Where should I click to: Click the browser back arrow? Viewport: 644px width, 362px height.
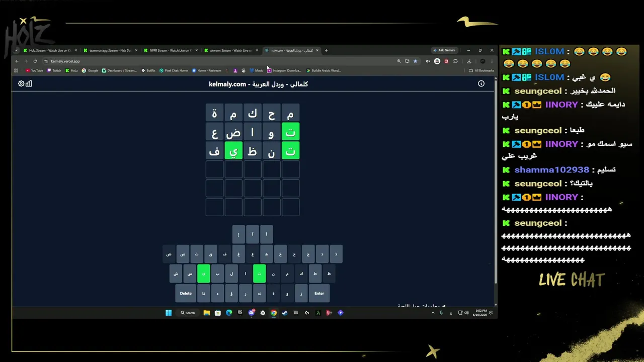[x=17, y=61]
